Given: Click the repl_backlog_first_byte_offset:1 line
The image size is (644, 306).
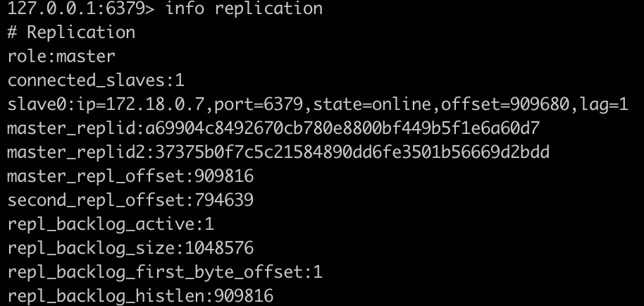Looking at the screenshot, I should [x=165, y=272].
